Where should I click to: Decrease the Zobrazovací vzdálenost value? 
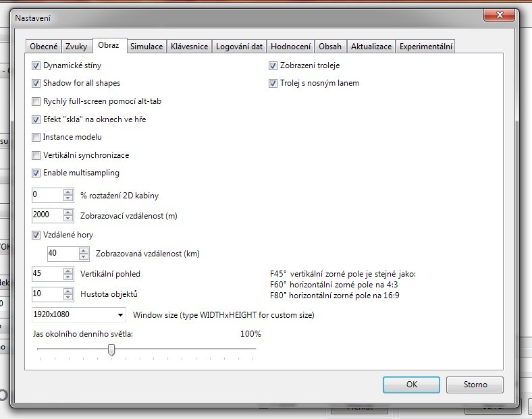click(x=68, y=219)
